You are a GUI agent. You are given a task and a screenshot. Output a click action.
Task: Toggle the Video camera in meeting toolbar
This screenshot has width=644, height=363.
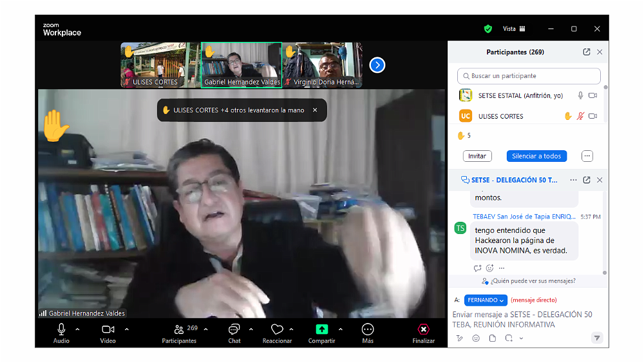coord(108,329)
